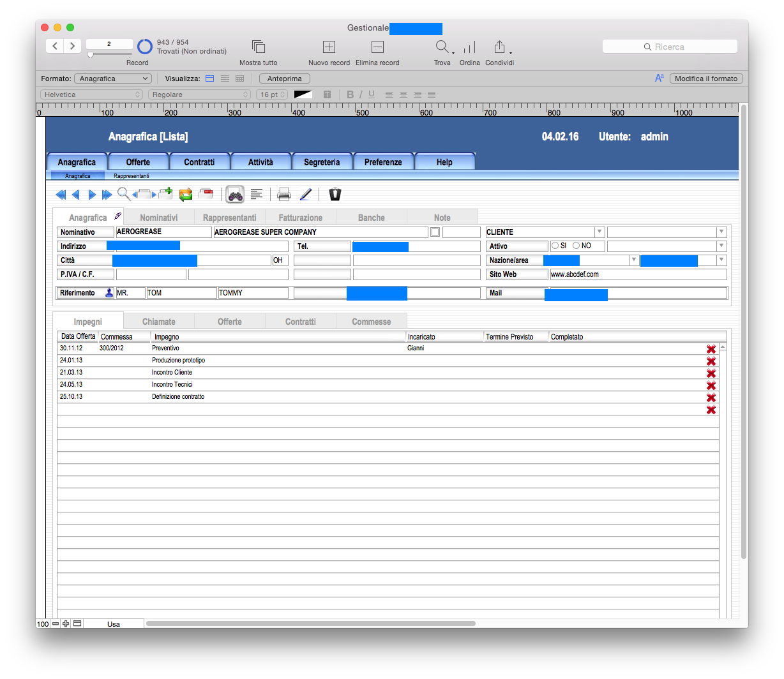Open the Offerte main menu tab
The width and height of the screenshot is (784, 679).
pos(138,162)
